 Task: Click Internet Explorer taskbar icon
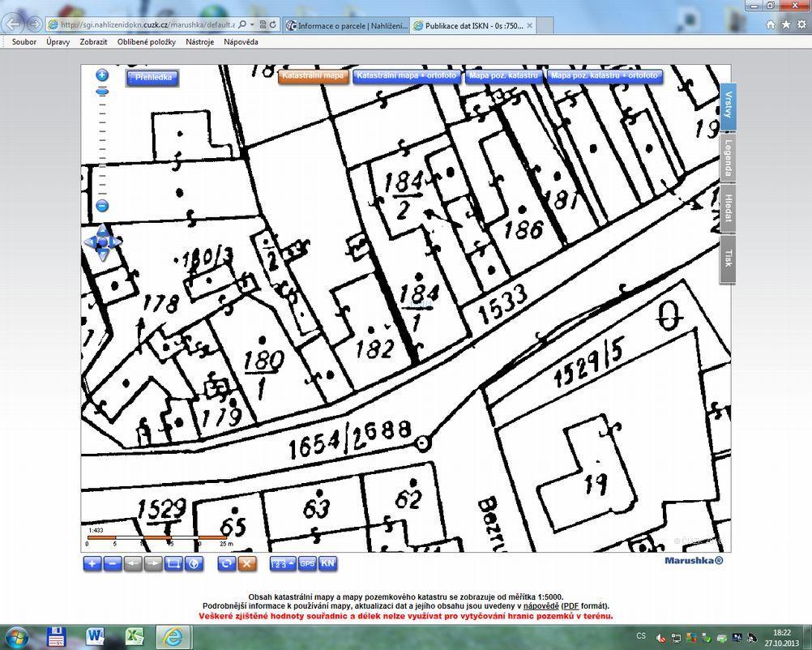(173, 637)
